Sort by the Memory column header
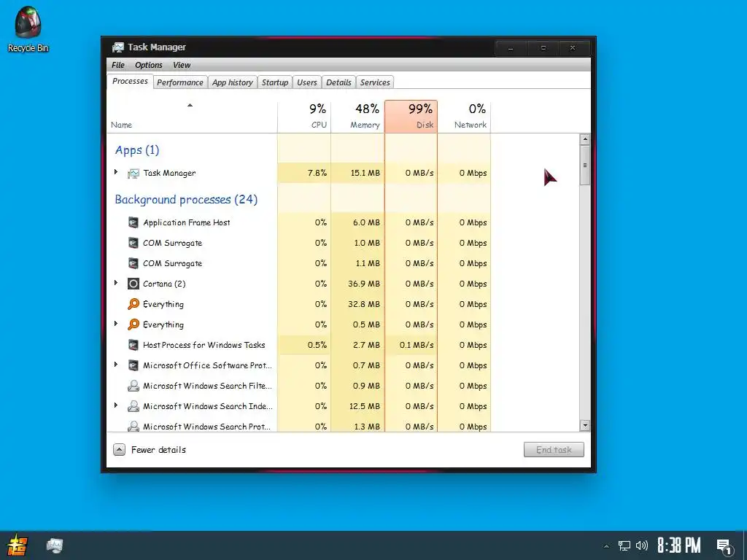Viewport: 747px width, 560px height. (x=357, y=117)
